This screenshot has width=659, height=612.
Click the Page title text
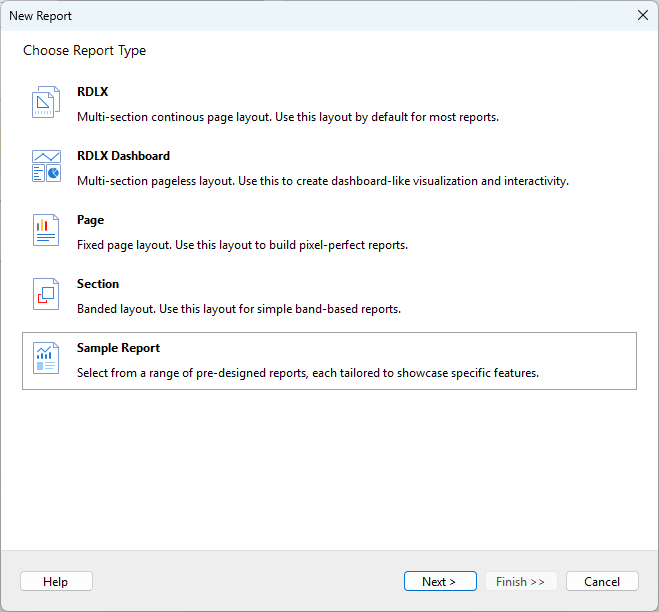90,220
